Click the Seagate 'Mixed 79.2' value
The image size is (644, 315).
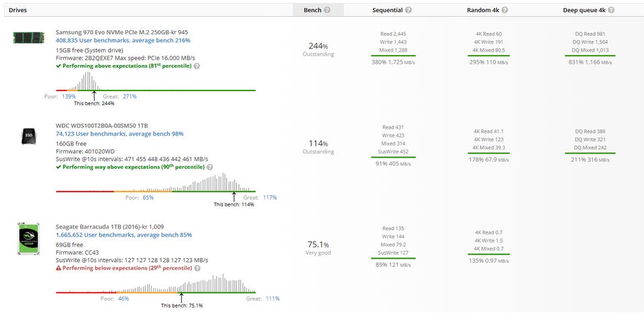click(394, 245)
